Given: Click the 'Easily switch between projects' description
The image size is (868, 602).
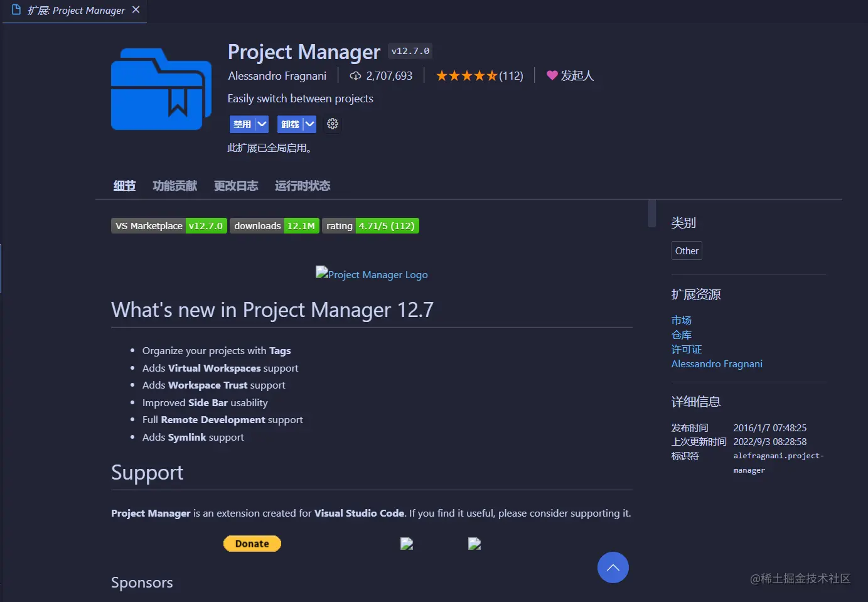Looking at the screenshot, I should point(300,99).
